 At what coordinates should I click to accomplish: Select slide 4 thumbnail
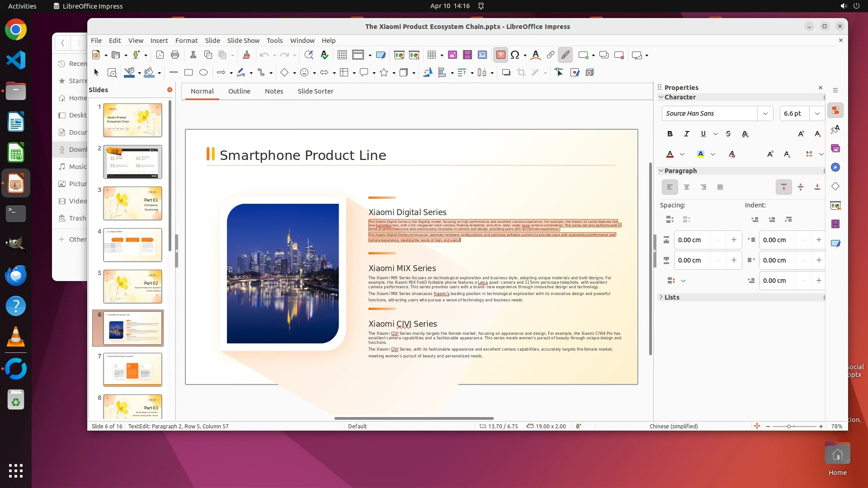[132, 245]
